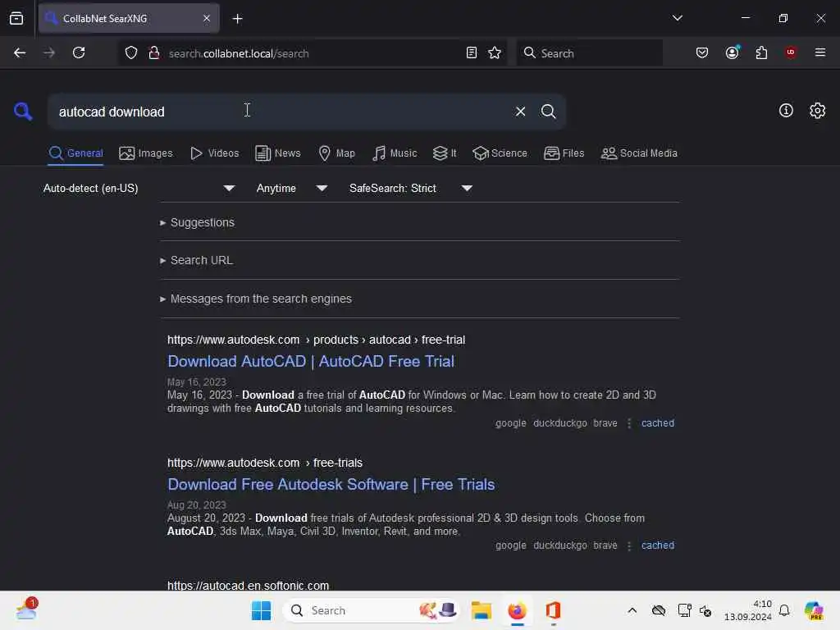Expand the Search URL section
Screen dimensions: 840x630
[196, 260]
